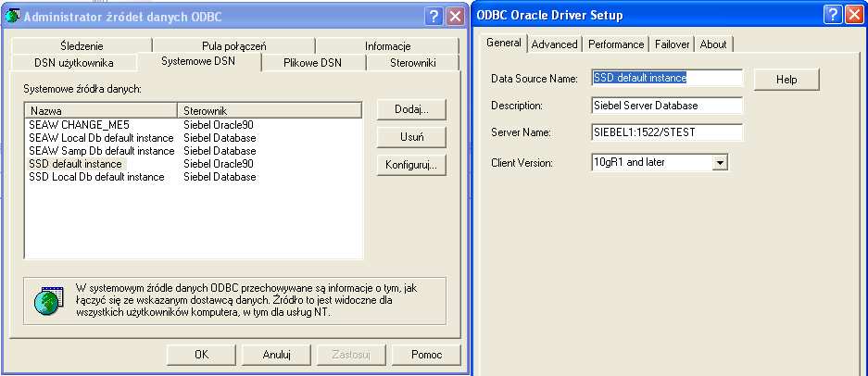Sort by the Nazwa column header

click(101, 111)
